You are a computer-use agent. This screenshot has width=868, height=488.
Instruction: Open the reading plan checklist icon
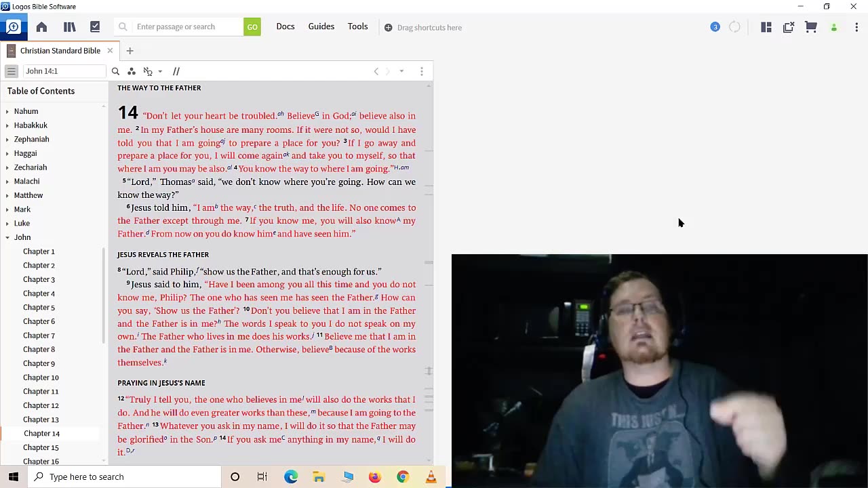[x=95, y=27]
